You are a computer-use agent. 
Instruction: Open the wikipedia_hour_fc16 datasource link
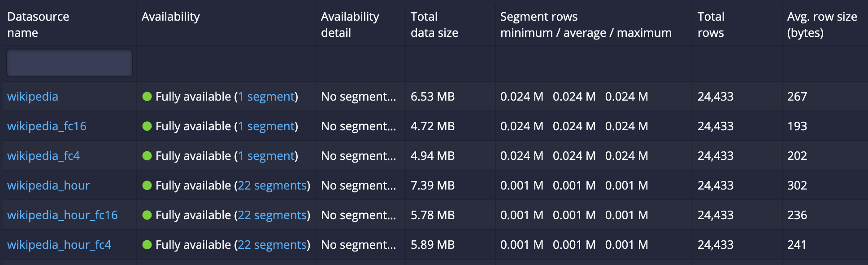coord(62,215)
